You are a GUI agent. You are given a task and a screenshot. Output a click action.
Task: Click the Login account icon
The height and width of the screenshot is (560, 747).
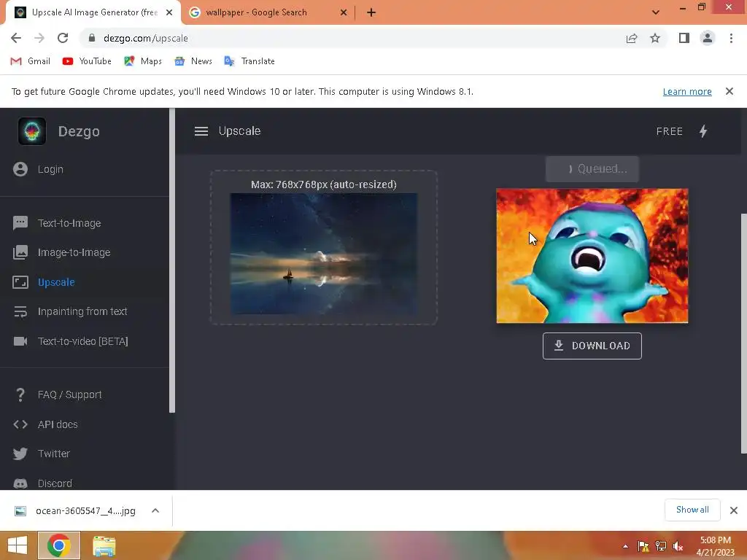(x=20, y=169)
